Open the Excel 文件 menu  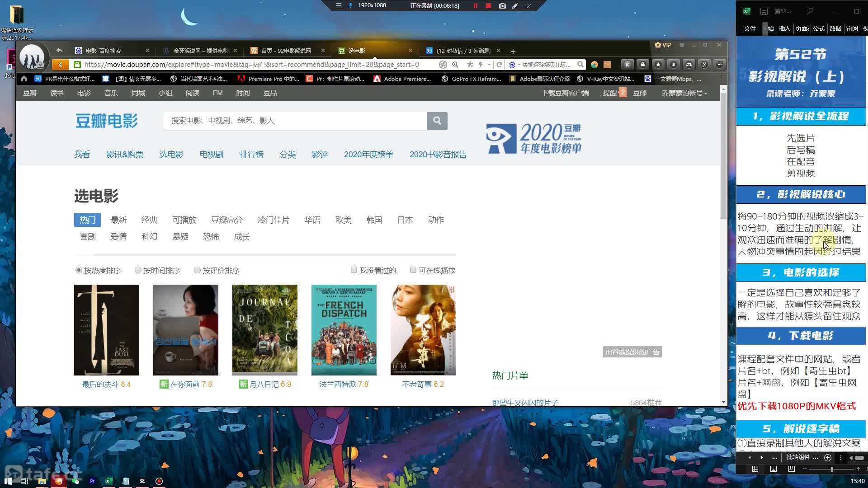pyautogui.click(x=750, y=28)
